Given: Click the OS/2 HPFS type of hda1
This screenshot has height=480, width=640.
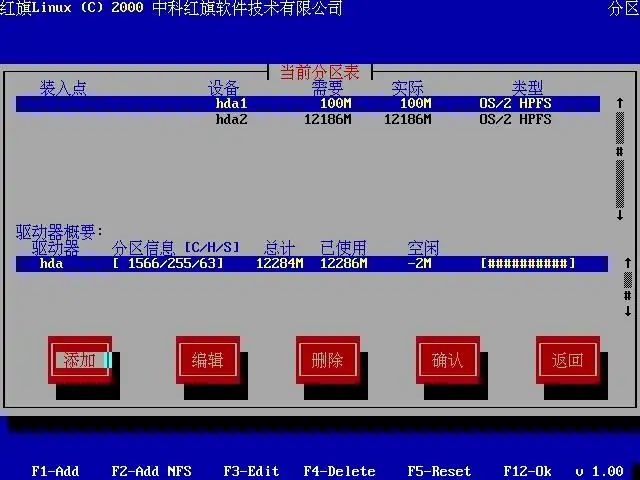Looking at the screenshot, I should (x=516, y=103).
